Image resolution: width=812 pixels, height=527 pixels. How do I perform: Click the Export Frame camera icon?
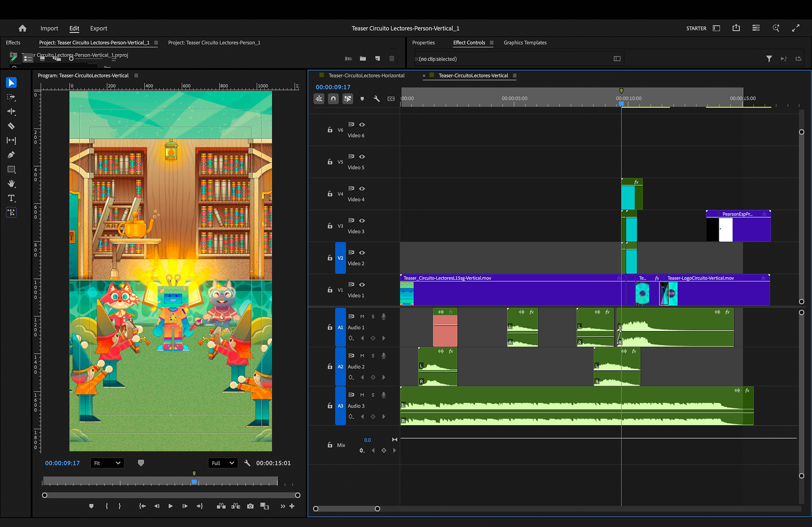click(x=250, y=506)
